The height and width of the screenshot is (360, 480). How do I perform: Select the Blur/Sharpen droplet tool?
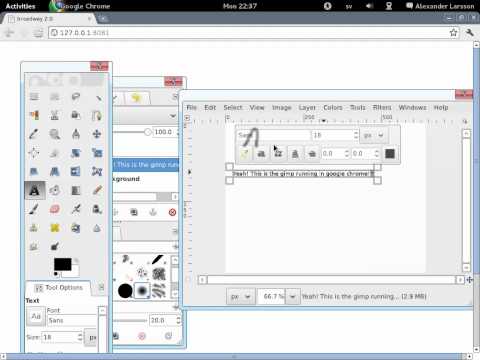97,228
